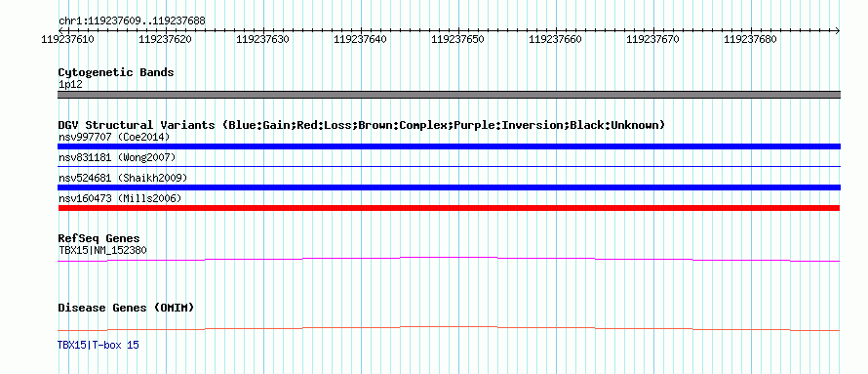Click ruler position 119237670
This screenshot has width=868, height=374.
(x=652, y=40)
